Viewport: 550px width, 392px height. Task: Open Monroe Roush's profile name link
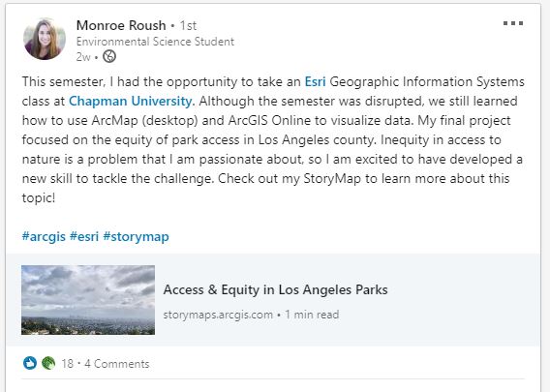tap(121, 25)
